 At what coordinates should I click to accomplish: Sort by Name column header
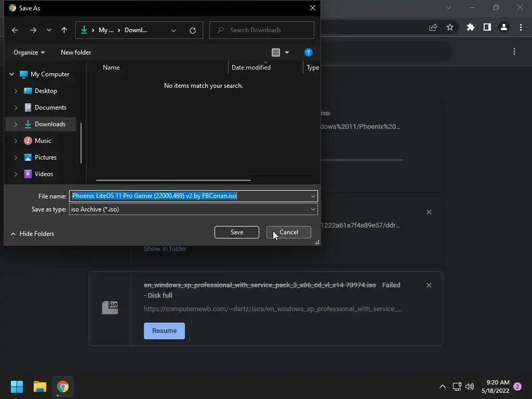[x=111, y=68]
